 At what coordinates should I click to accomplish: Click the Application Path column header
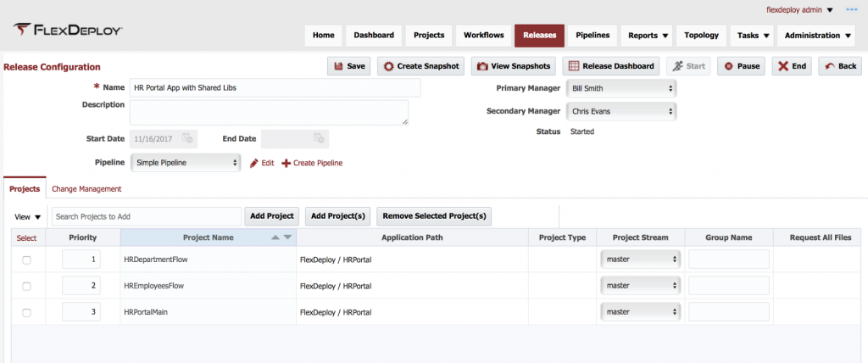coord(413,237)
